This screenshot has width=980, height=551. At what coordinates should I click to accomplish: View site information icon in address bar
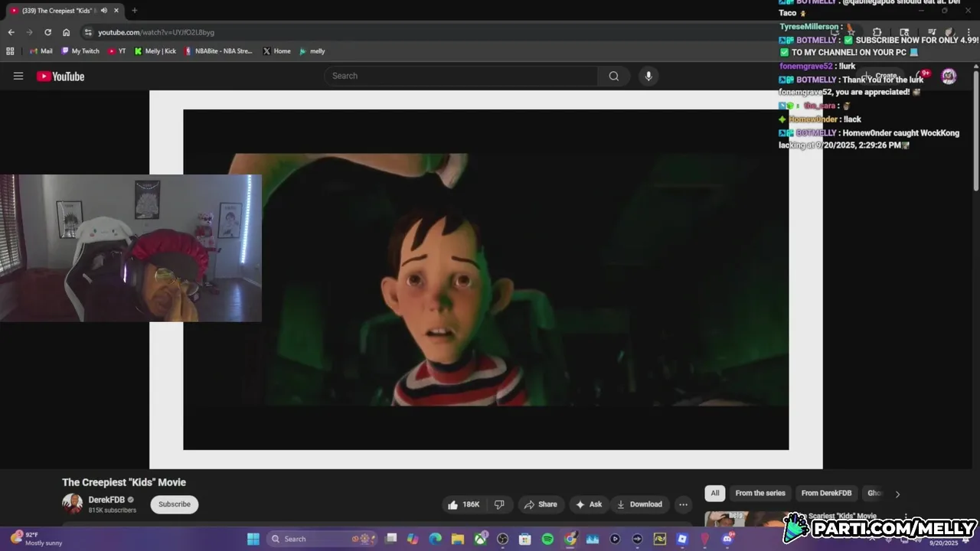(88, 32)
